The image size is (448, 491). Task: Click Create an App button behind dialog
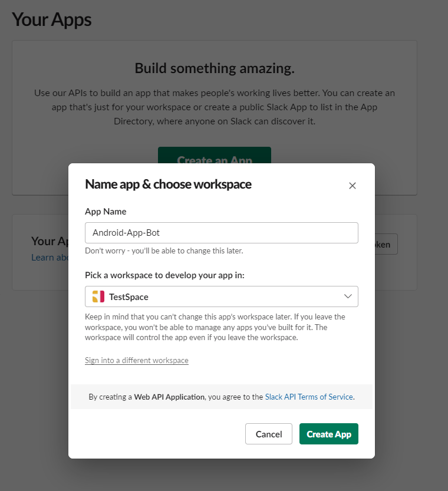pos(215,156)
